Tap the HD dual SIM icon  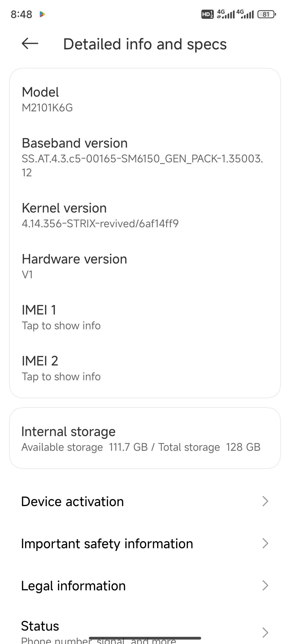pos(207,14)
